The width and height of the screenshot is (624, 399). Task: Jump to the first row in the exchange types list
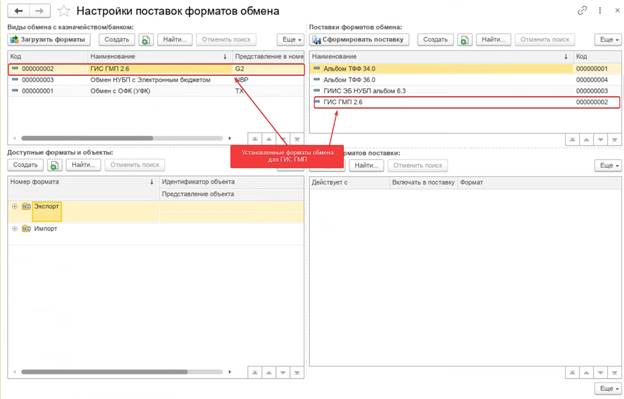255,139
